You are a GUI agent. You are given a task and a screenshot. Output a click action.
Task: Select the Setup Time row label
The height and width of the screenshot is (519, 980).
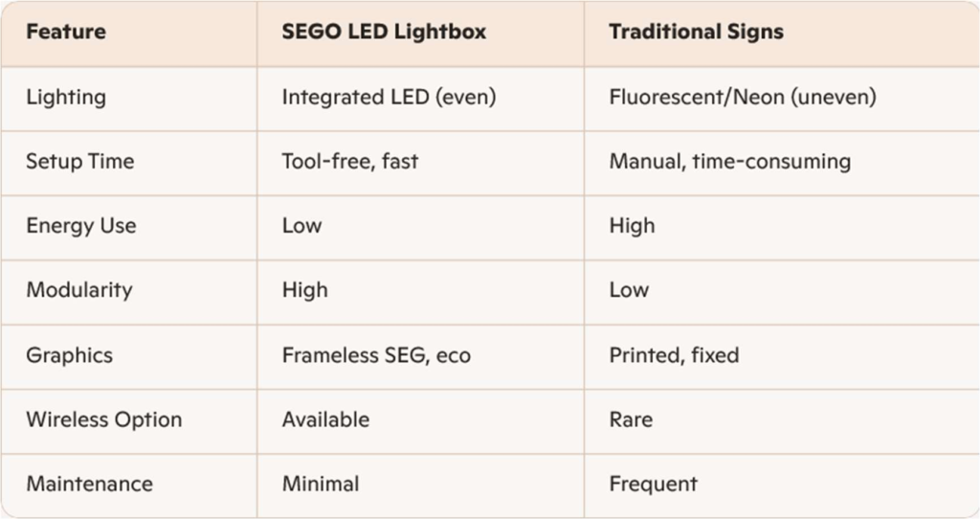pyautogui.click(x=79, y=161)
